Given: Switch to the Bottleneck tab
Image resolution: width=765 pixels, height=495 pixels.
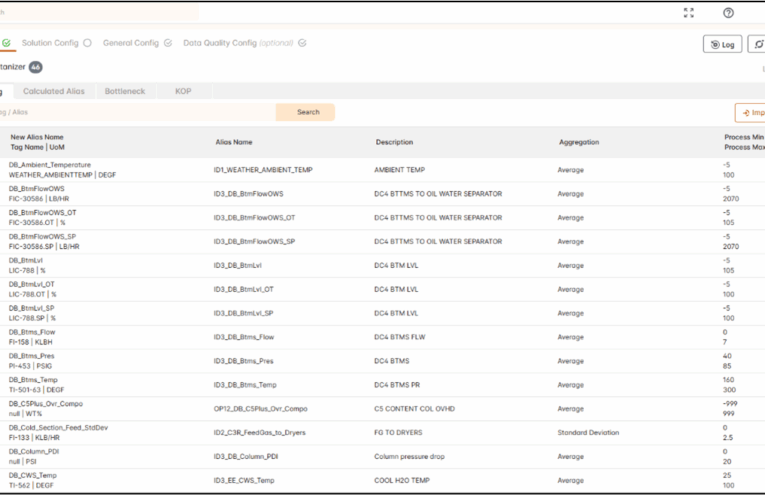Looking at the screenshot, I should (125, 91).
